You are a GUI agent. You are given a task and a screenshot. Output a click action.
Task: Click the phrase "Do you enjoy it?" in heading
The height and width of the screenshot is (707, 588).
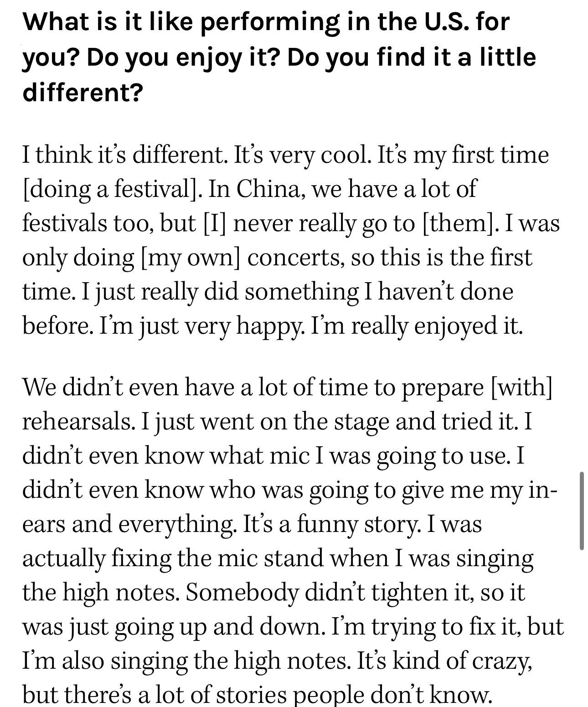click(181, 57)
